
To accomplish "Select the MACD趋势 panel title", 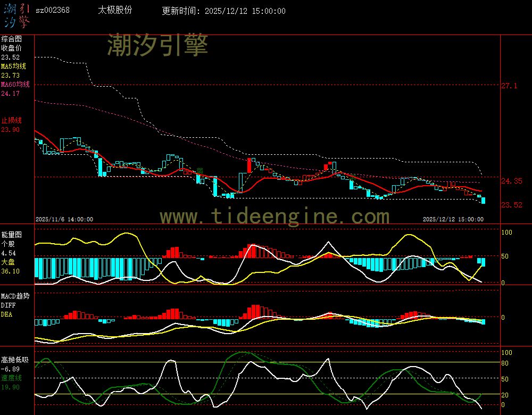I will 15,296.
